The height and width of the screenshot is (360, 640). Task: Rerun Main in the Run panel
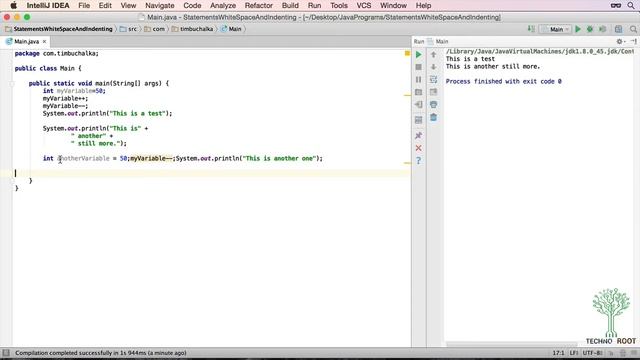pyautogui.click(x=418, y=54)
